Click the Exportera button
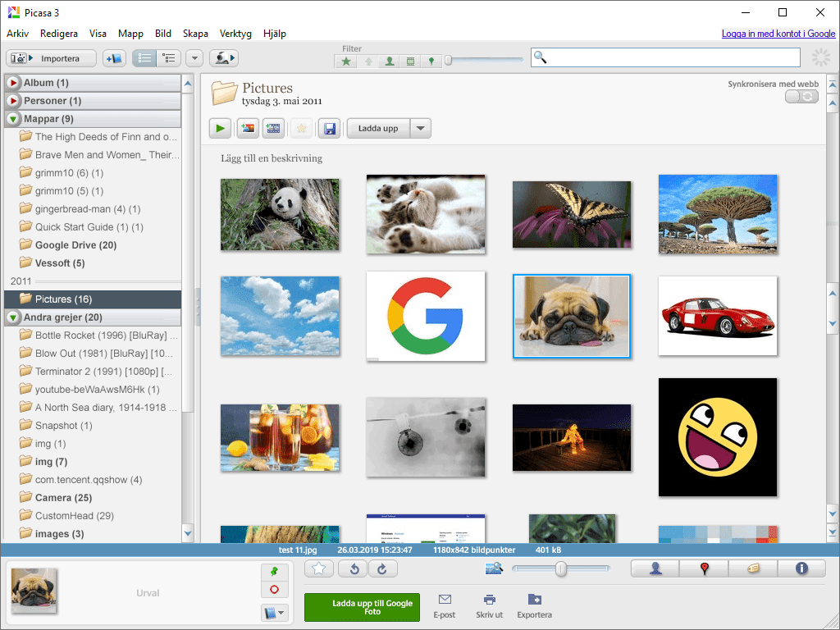This screenshot has height=630, width=840. (534, 606)
